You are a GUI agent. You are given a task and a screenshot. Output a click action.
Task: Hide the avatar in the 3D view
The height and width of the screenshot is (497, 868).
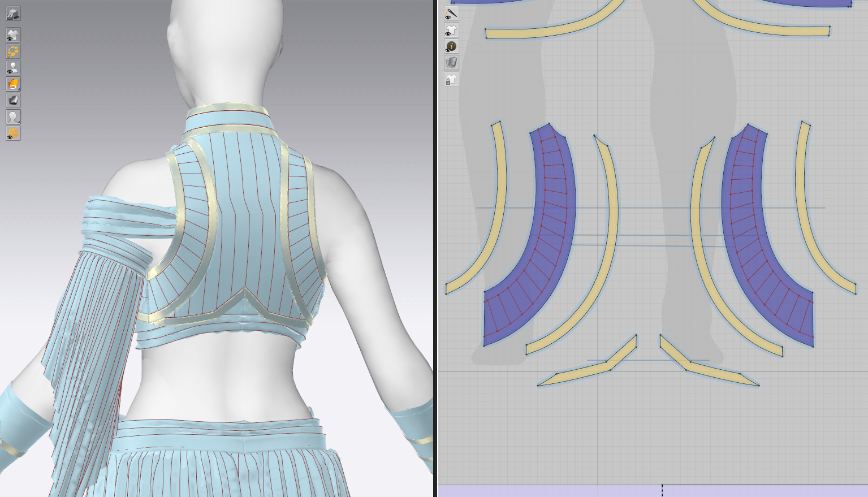[13, 68]
